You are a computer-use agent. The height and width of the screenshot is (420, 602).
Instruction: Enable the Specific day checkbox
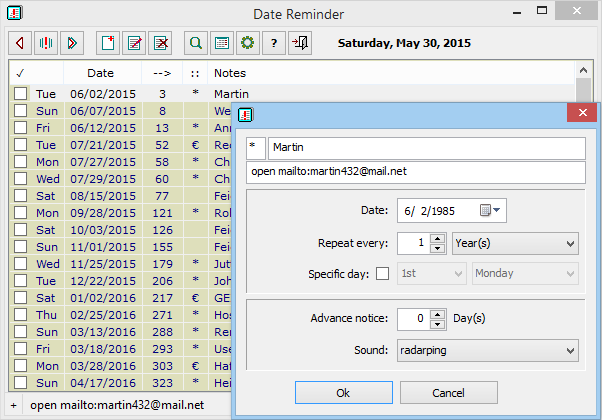(x=382, y=274)
